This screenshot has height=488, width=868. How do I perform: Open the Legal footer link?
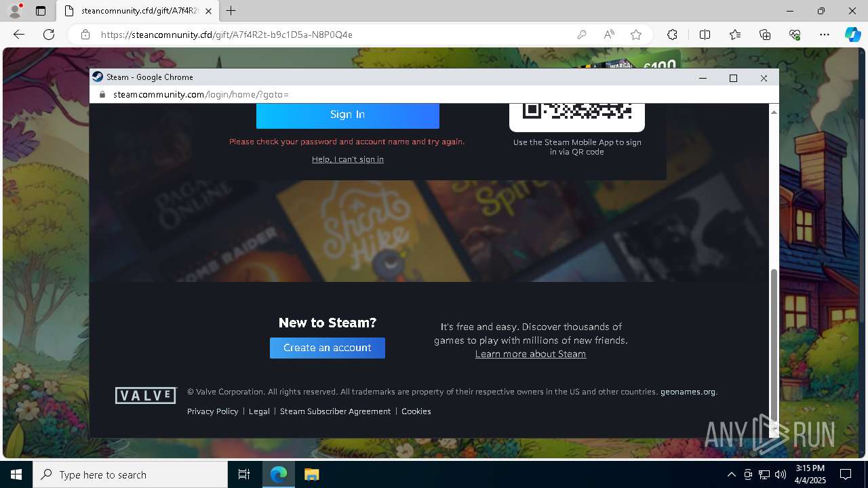coord(259,411)
